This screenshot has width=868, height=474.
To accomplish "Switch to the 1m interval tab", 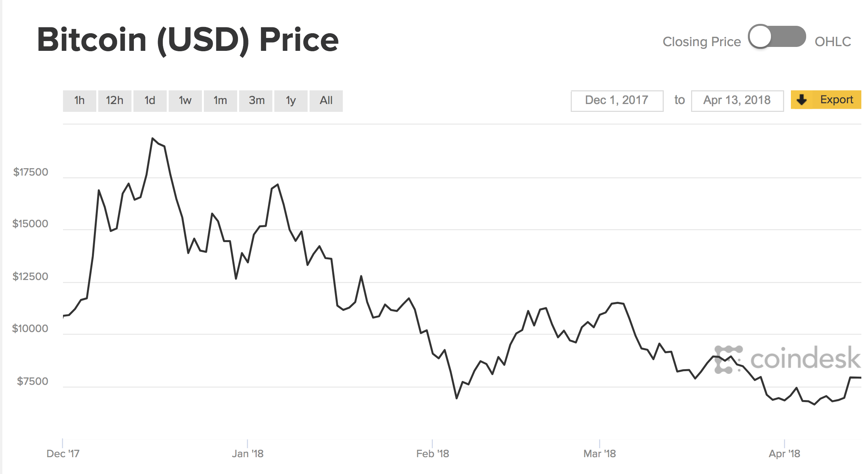I will (220, 101).
